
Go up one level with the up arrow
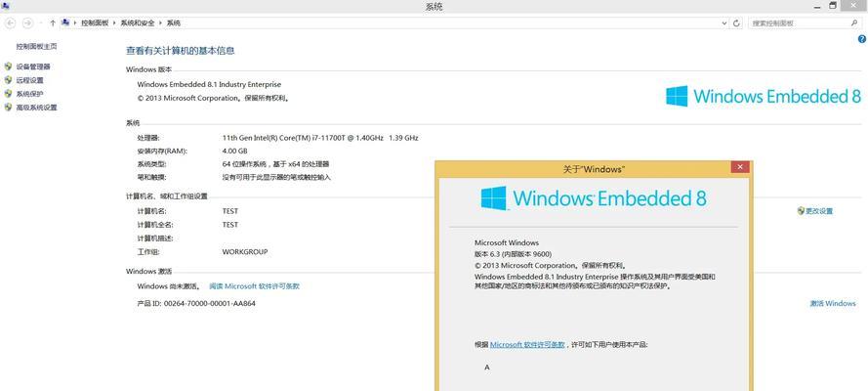pyautogui.click(x=53, y=23)
